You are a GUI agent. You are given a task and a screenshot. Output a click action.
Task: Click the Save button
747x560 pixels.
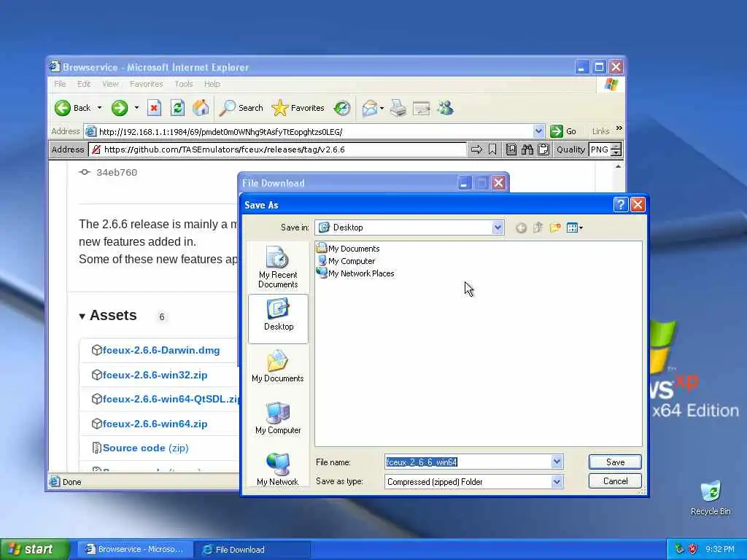[x=615, y=462]
